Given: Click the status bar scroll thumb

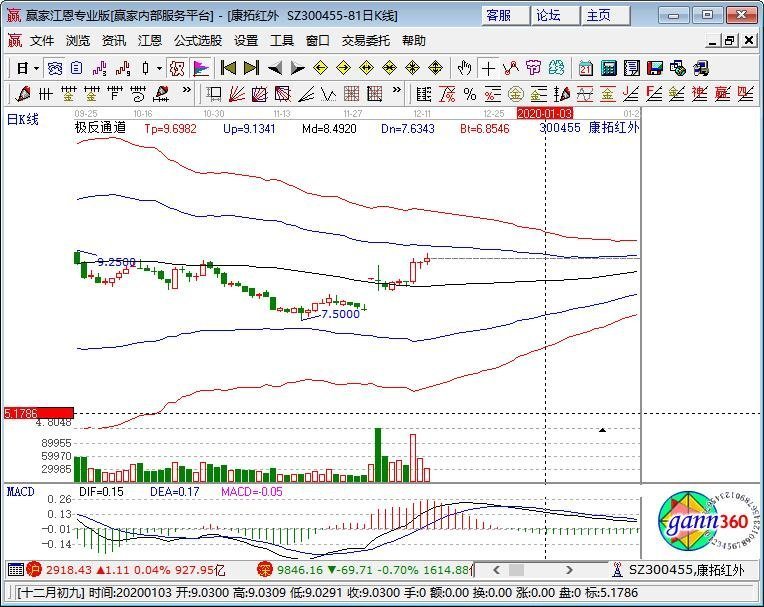Looking at the screenshot, I should click(x=516, y=569).
